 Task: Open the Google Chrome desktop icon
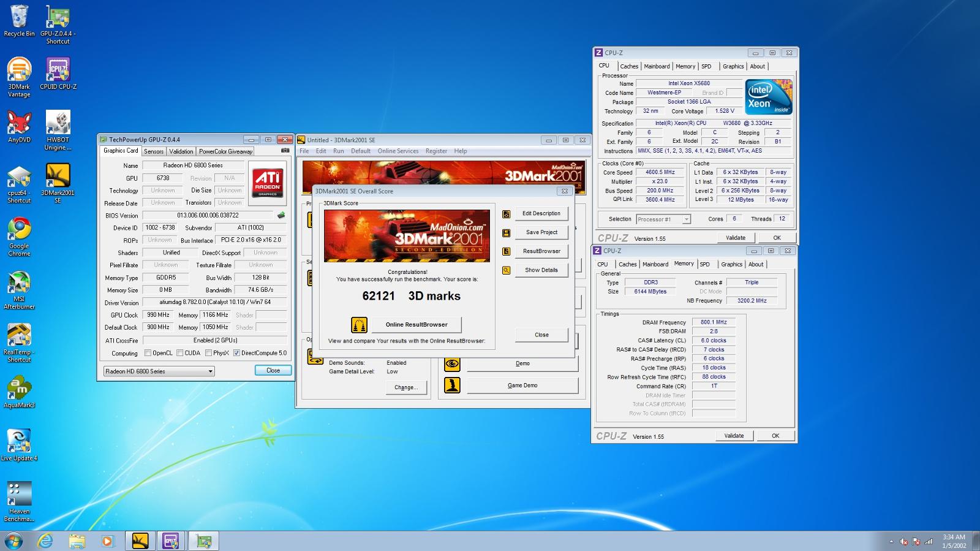pyautogui.click(x=19, y=237)
